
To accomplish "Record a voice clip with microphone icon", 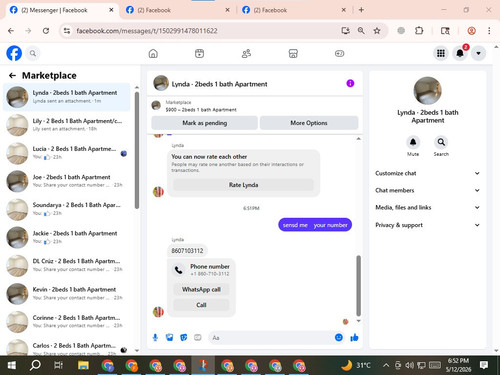I will 155,338.
